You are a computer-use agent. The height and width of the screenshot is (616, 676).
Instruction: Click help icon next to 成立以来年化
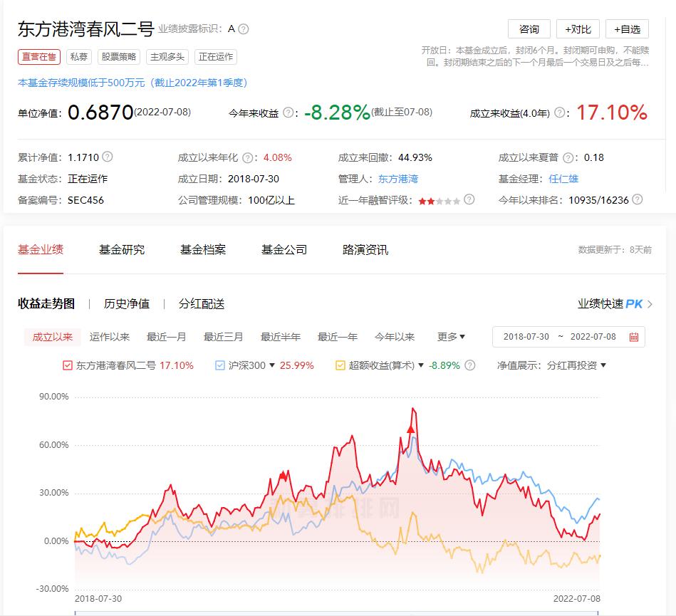click(247, 158)
